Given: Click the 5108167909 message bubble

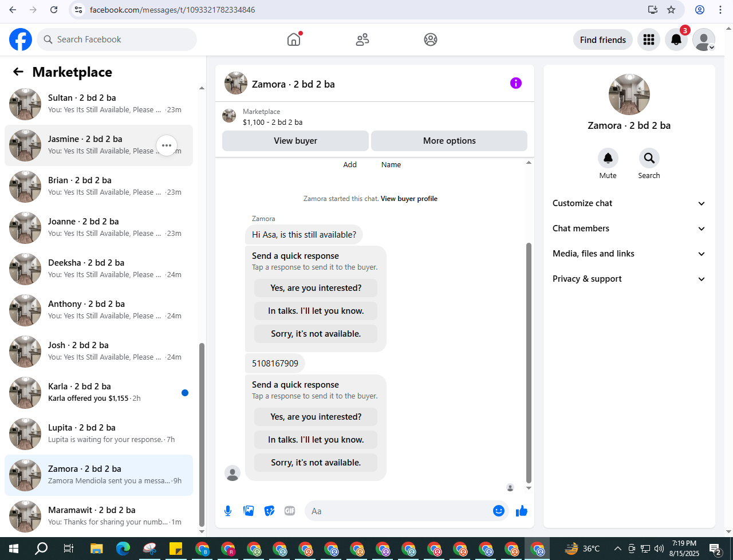Looking at the screenshot, I should click(x=275, y=364).
